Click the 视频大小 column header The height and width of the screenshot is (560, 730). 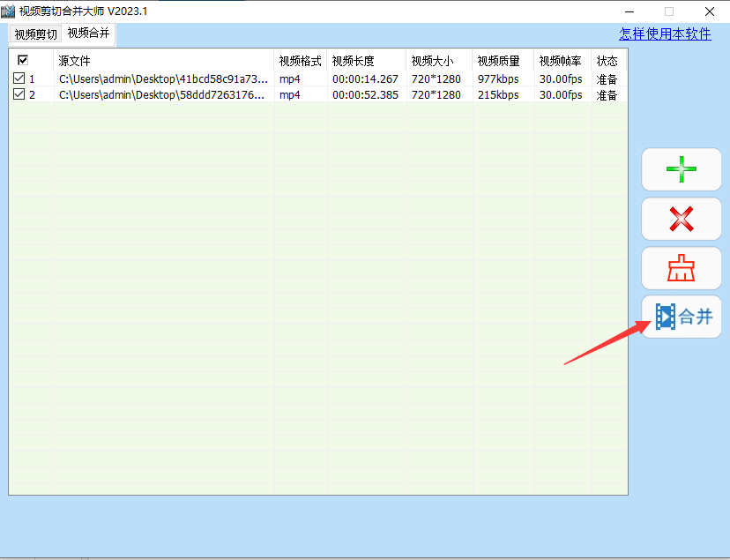(x=432, y=61)
